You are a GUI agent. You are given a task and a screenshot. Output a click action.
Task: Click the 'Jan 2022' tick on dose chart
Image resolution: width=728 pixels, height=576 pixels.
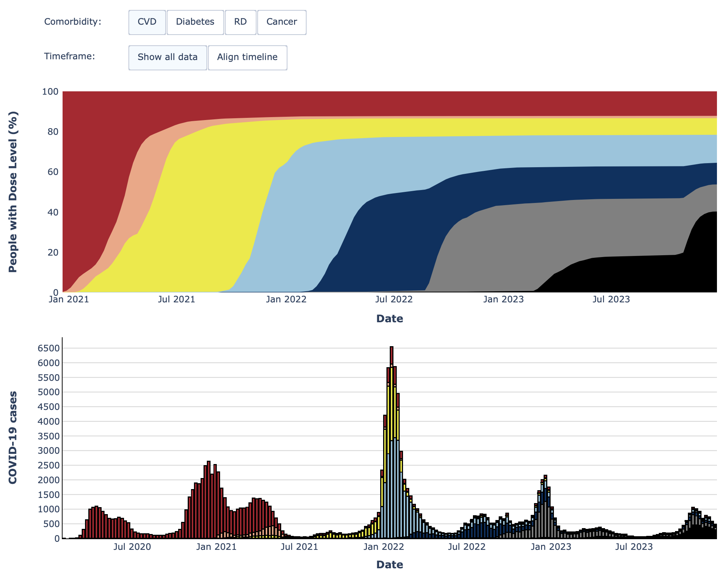(x=286, y=299)
